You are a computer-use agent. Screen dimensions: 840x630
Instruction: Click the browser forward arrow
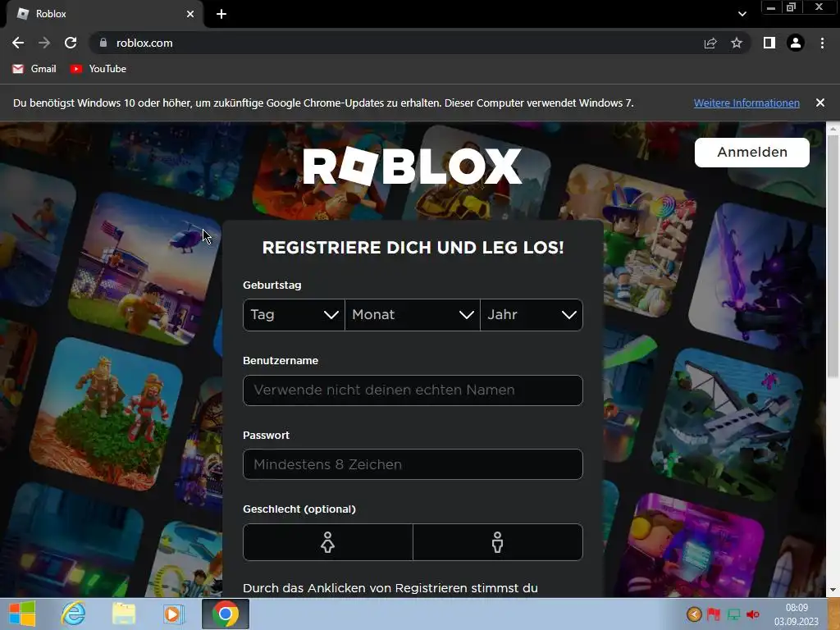tap(44, 43)
